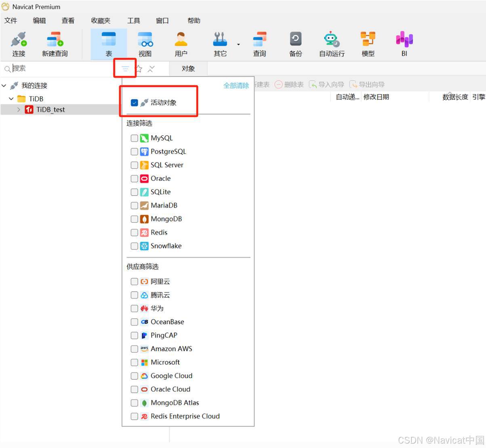This screenshot has width=486, height=448.
Task: Tick the MariaDB filter checkbox
Action: 135,206
